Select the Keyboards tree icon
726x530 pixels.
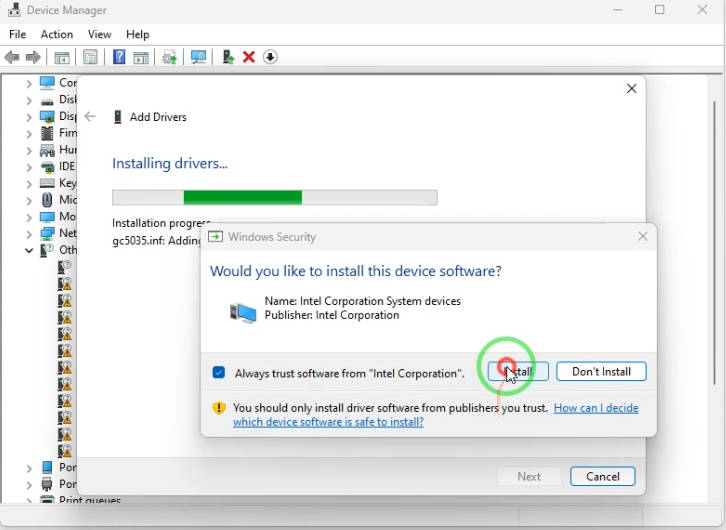coord(47,183)
